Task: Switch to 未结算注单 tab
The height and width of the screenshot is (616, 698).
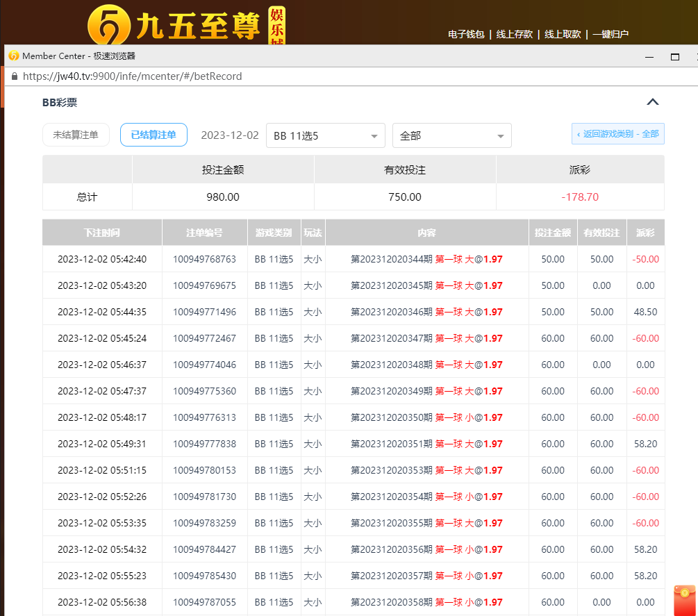Action: point(76,135)
